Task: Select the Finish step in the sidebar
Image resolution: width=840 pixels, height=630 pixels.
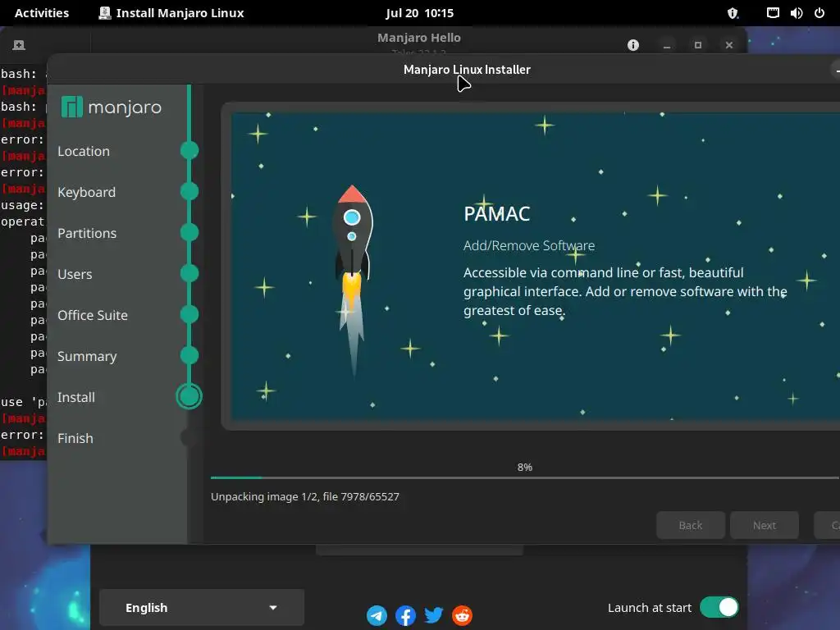Action: (75, 438)
